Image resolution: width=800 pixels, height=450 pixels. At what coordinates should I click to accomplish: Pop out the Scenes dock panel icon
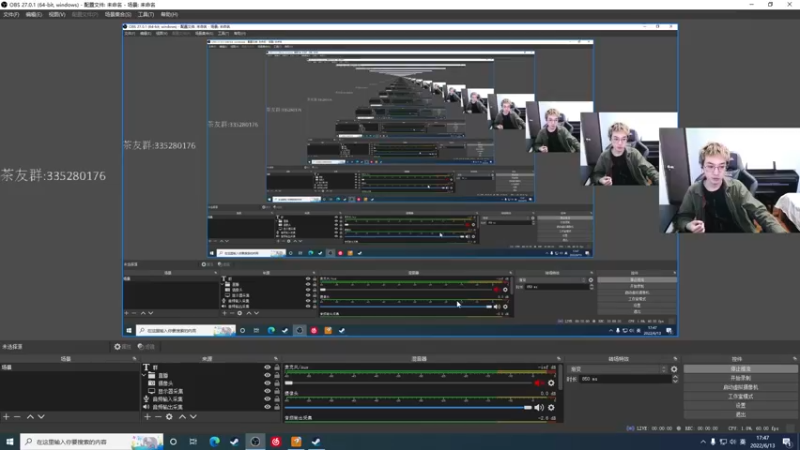(135, 359)
